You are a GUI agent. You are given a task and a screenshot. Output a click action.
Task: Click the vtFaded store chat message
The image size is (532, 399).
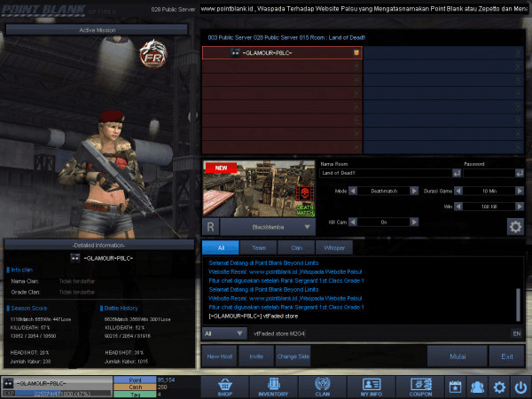point(254,317)
